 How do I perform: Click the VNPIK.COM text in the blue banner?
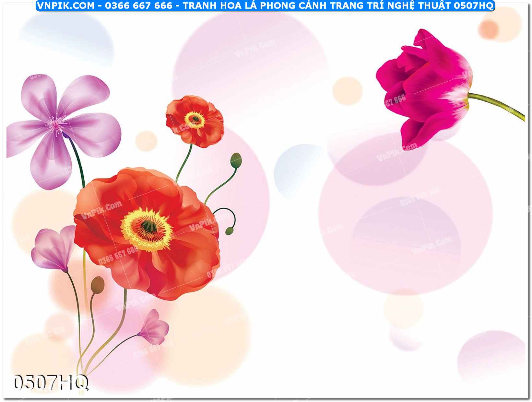coord(66,6)
